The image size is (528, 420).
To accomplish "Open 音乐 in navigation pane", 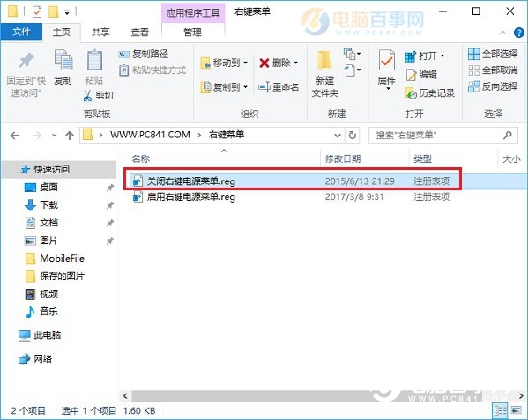I will pos(48,312).
